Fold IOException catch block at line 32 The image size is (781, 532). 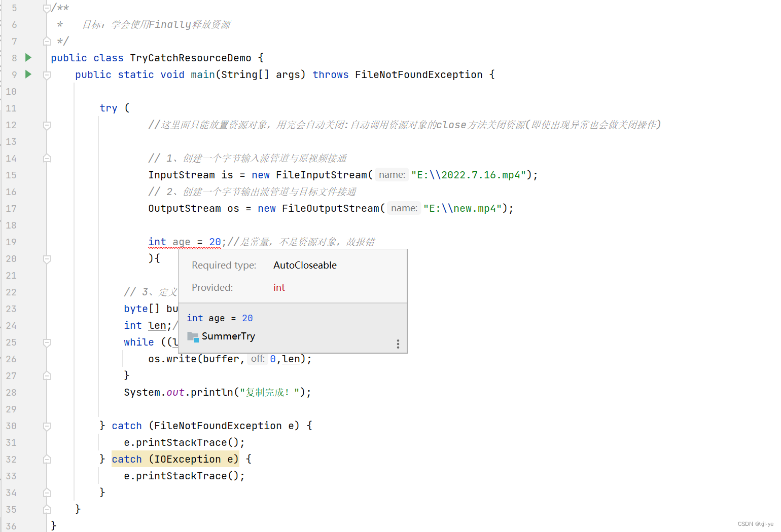coord(47,460)
